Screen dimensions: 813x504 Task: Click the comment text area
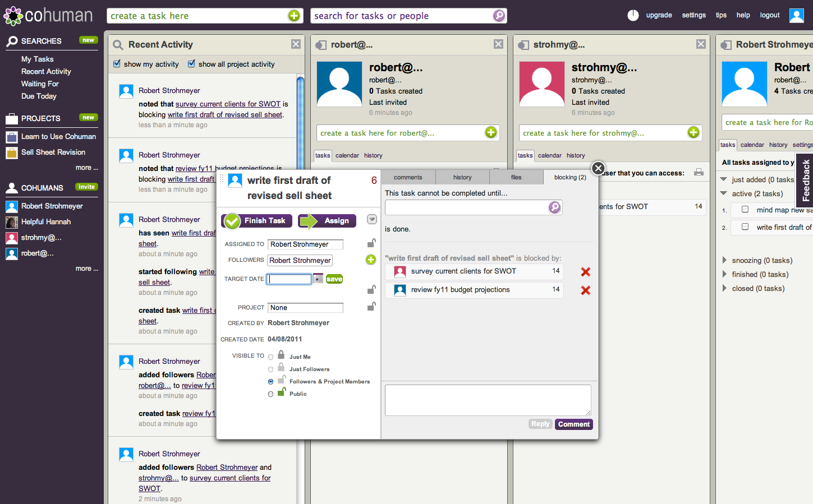(x=488, y=400)
